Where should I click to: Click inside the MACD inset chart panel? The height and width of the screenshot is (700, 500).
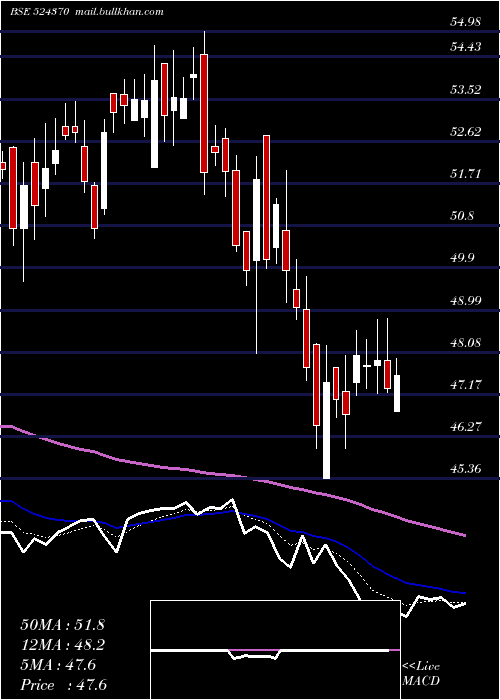coord(275,650)
